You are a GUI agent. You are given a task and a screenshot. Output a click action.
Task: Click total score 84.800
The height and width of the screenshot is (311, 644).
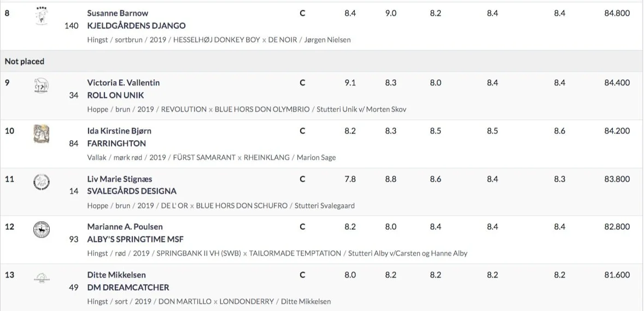(x=617, y=13)
